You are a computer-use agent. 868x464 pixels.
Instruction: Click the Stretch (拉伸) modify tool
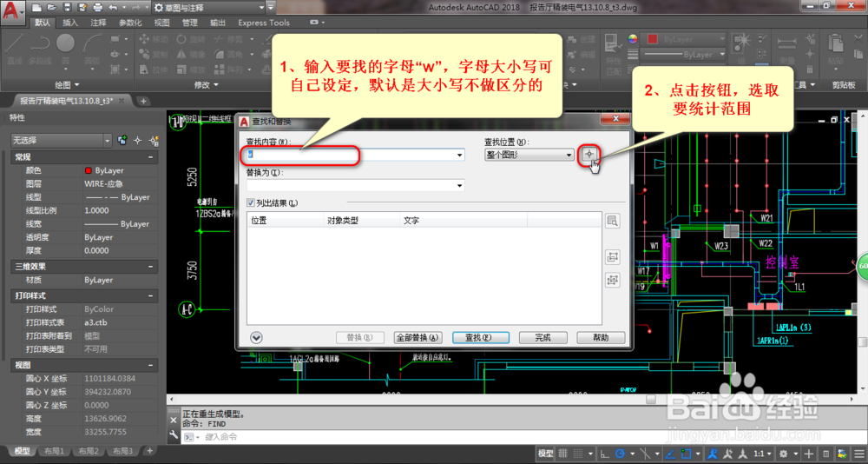(x=154, y=70)
